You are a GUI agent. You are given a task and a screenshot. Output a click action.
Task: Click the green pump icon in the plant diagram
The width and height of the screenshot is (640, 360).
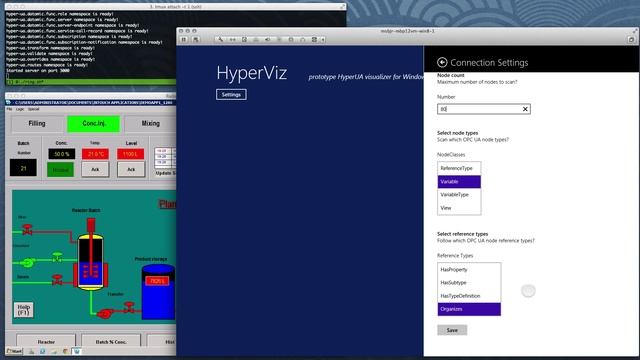(x=27, y=263)
